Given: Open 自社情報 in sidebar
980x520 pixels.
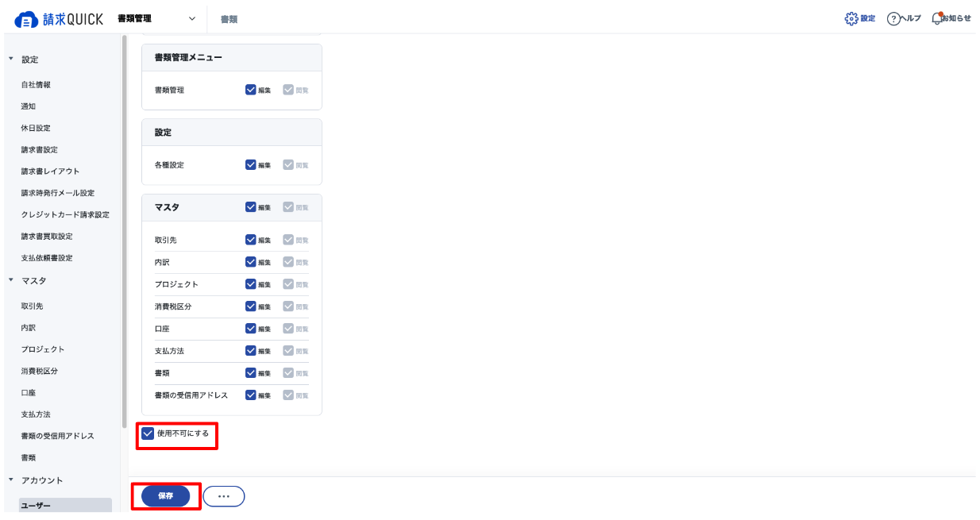Looking at the screenshot, I should (x=36, y=84).
